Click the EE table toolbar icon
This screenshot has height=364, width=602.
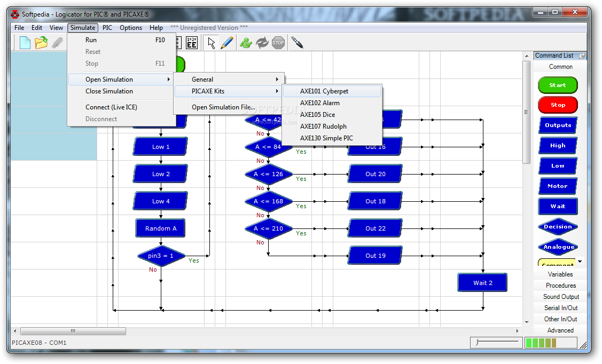(192, 43)
